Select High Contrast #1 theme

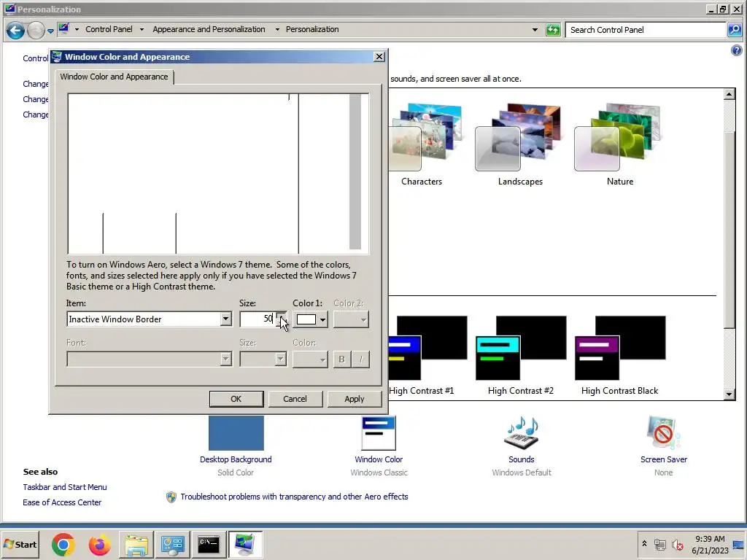426,355
